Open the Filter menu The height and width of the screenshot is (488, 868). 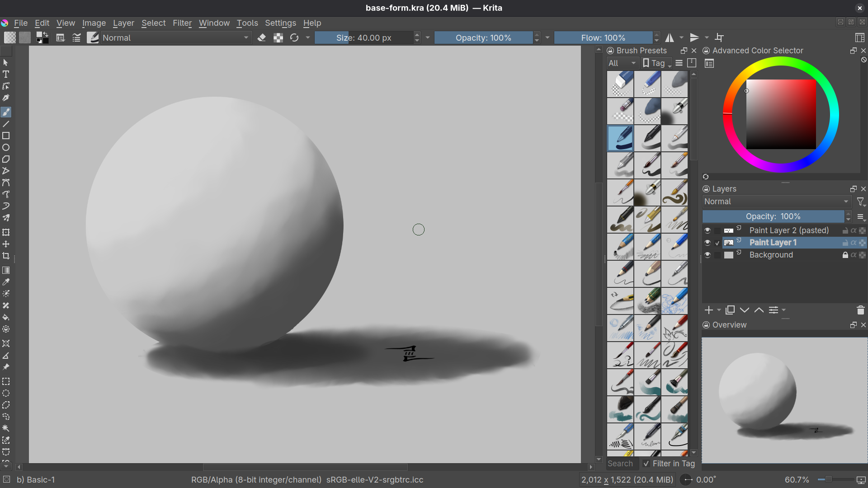pyautogui.click(x=182, y=23)
